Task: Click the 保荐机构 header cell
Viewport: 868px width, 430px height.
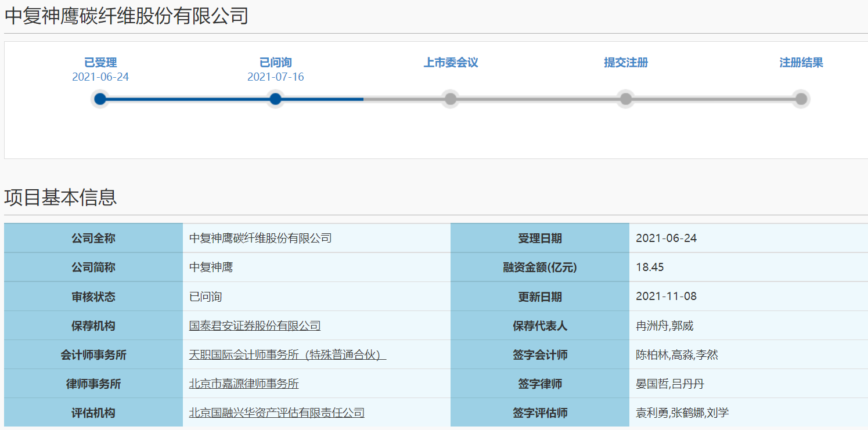Action: pyautogui.click(x=93, y=326)
